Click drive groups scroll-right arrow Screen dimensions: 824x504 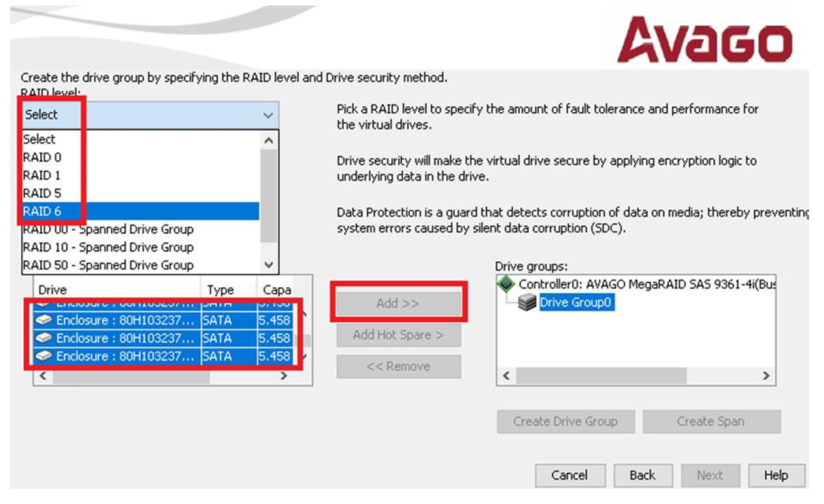(766, 375)
